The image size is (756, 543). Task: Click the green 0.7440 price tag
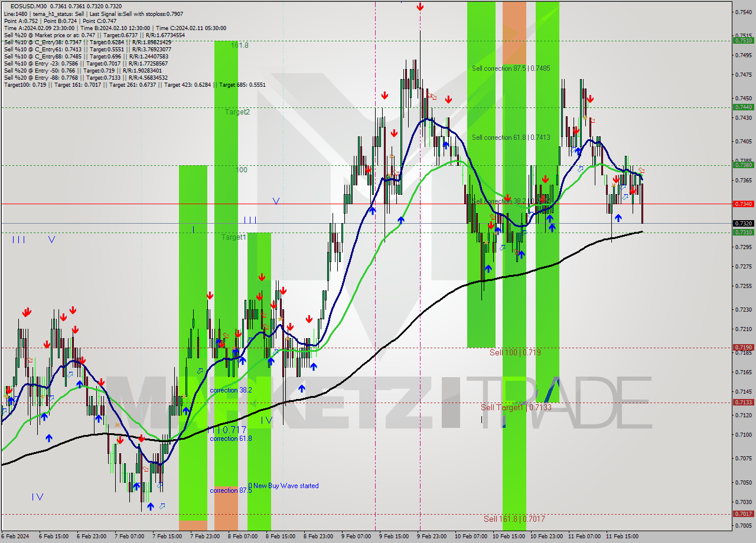point(743,107)
